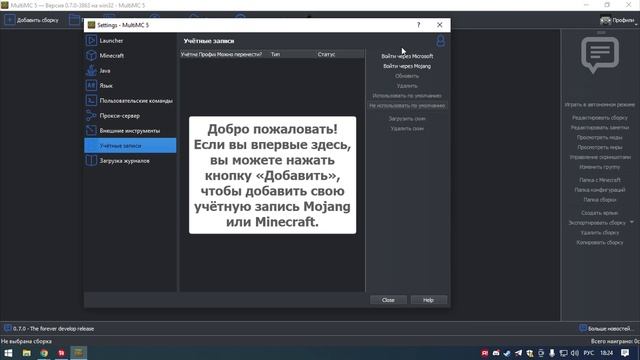Click the Больше новостей link
The width and height of the screenshot is (640, 360).
pyautogui.click(x=607, y=329)
